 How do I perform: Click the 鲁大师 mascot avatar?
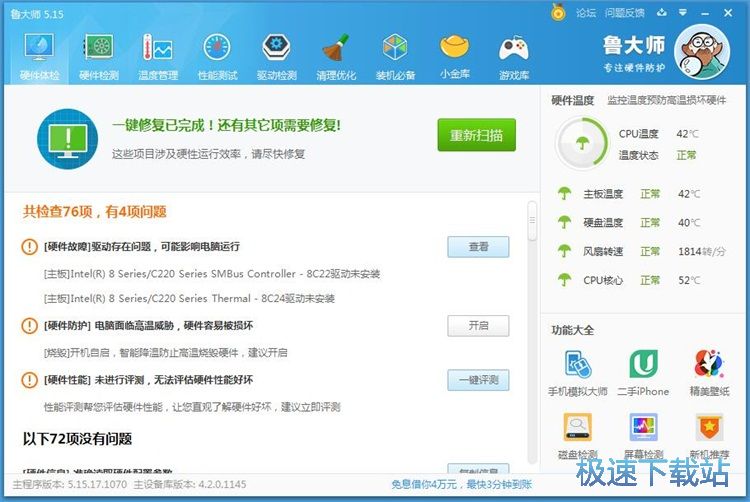(x=702, y=52)
